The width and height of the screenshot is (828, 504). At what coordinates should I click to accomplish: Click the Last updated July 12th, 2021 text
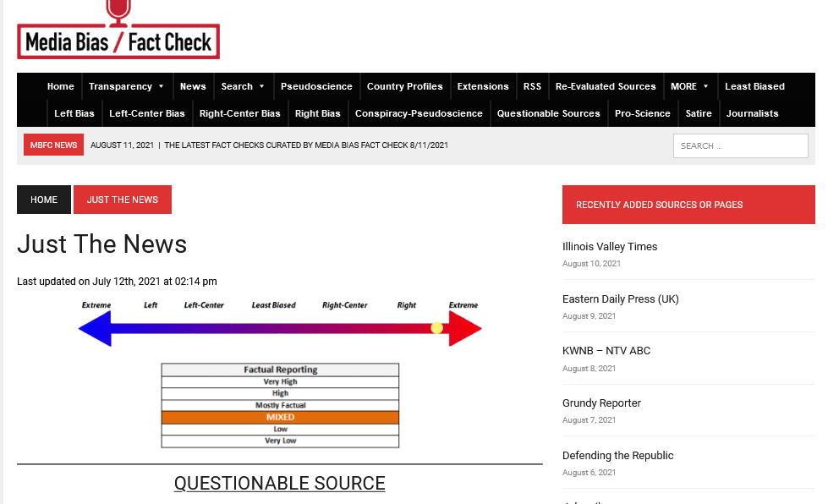click(x=117, y=282)
